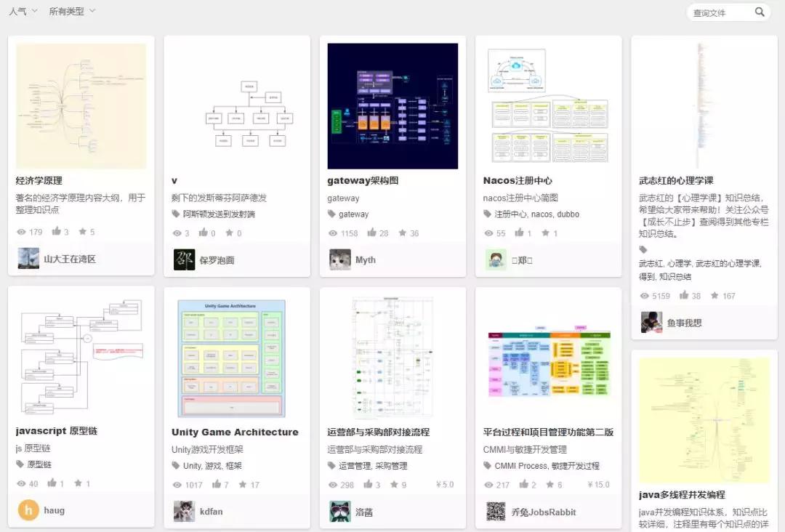Screen dimensions: 785x532
Task: Click author name 鱼事我想
Action: click(684, 324)
